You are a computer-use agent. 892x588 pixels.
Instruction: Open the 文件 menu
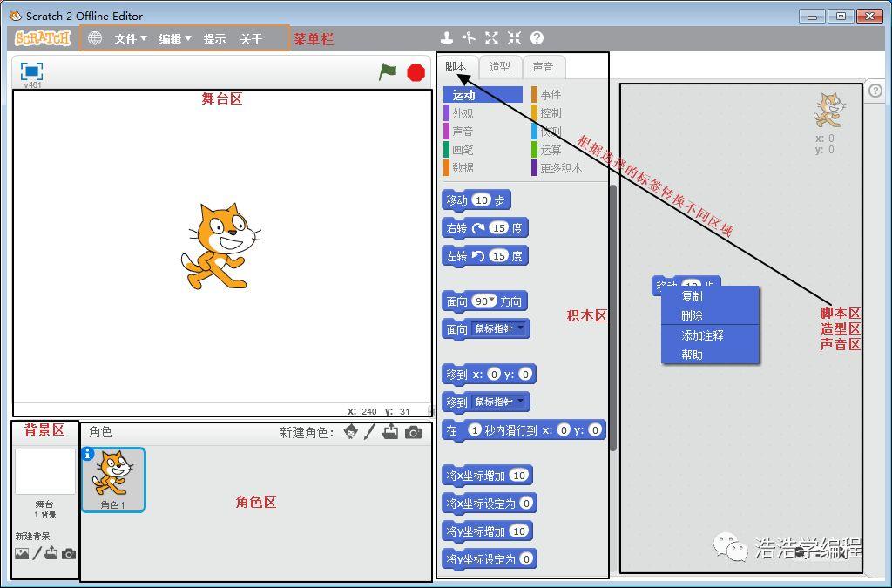pyautogui.click(x=131, y=39)
